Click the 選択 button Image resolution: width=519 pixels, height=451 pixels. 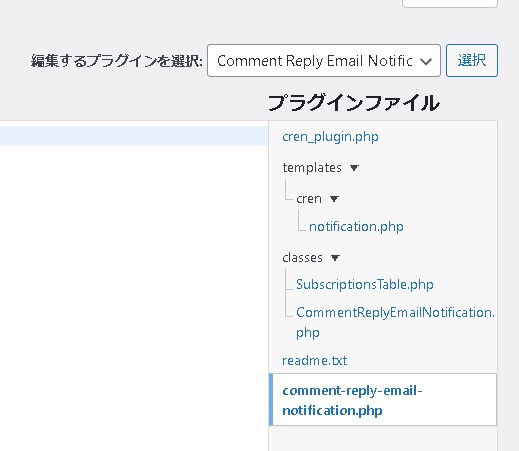[472, 61]
